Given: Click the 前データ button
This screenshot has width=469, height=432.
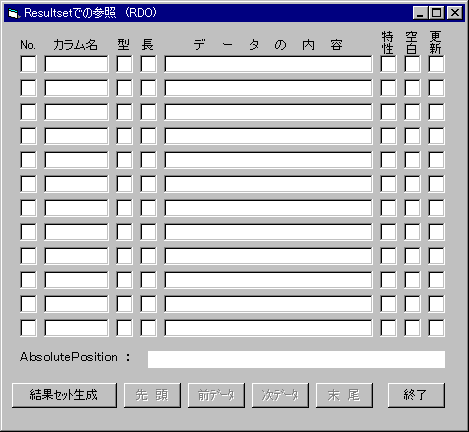Looking at the screenshot, I should coord(216,395).
